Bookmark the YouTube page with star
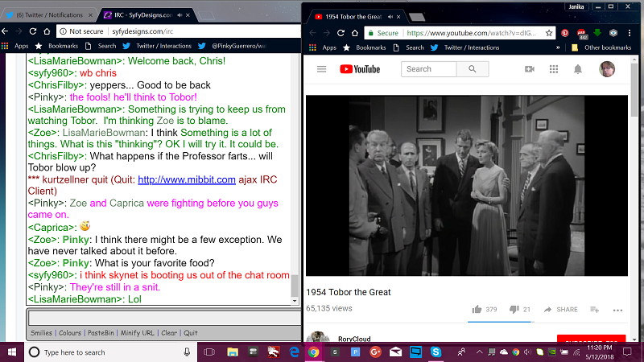Screen dimensions: 644x362 [x=549, y=33]
